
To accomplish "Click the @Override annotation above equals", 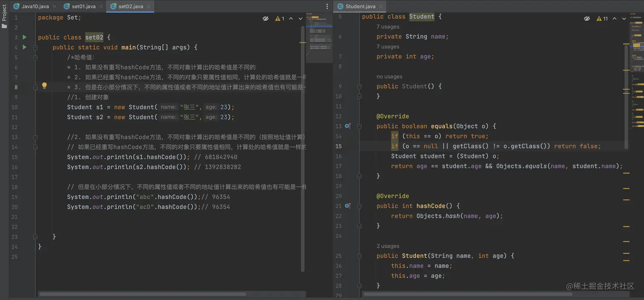I will click(393, 116).
